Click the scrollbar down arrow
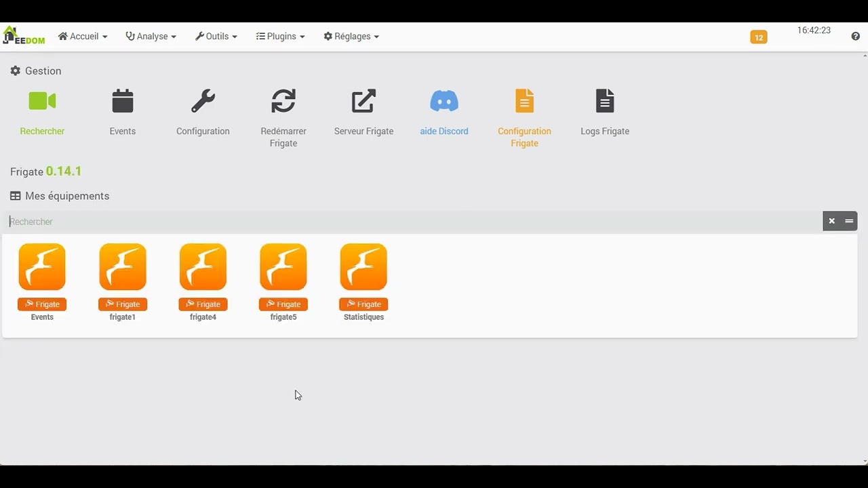 point(864,462)
